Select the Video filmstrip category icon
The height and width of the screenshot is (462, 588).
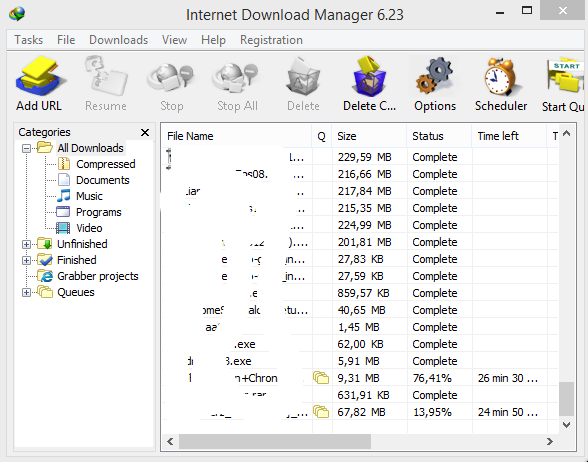(x=63, y=228)
